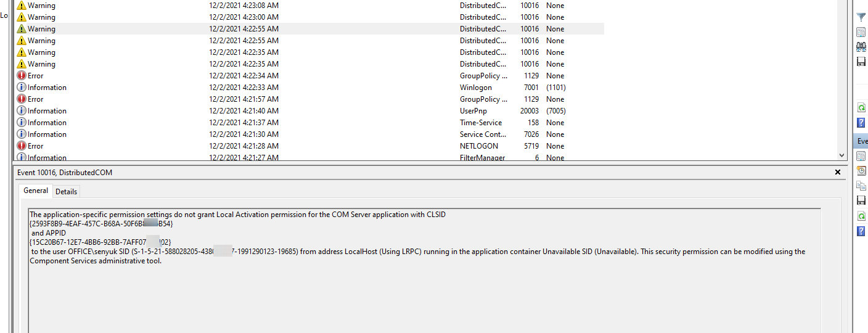This screenshot has height=333, width=868.
Task: Select the GroupPolicy error at 4:22:34 AM
Action: (x=247, y=76)
